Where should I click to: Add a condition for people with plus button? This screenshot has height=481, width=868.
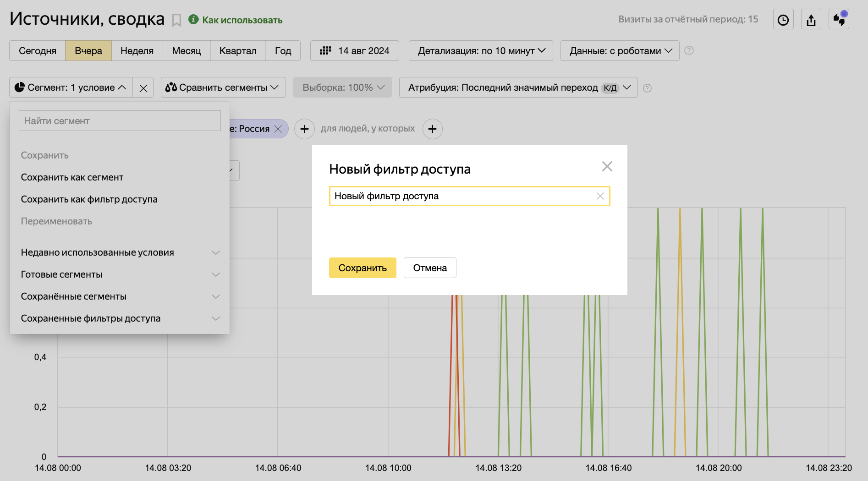[432, 129]
